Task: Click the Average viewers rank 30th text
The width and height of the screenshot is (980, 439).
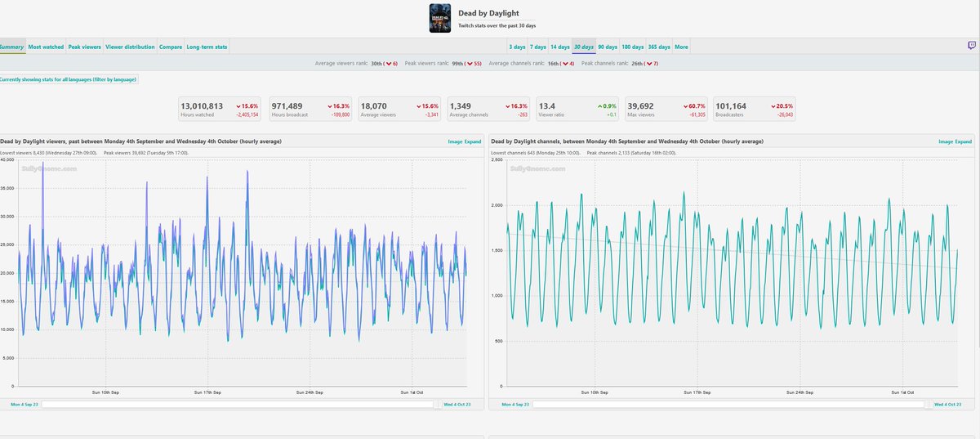Action: (356, 63)
